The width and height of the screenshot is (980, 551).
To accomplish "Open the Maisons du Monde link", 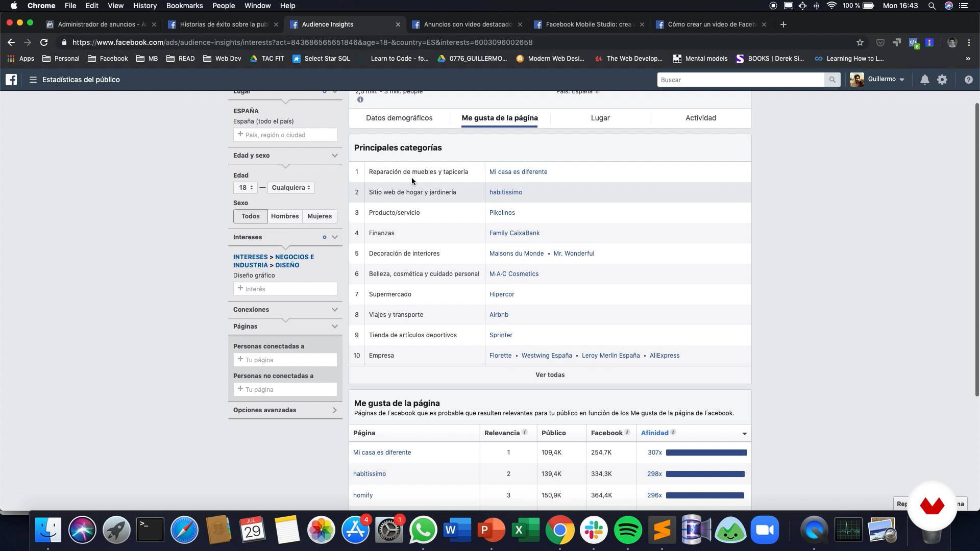I will coord(517,254).
